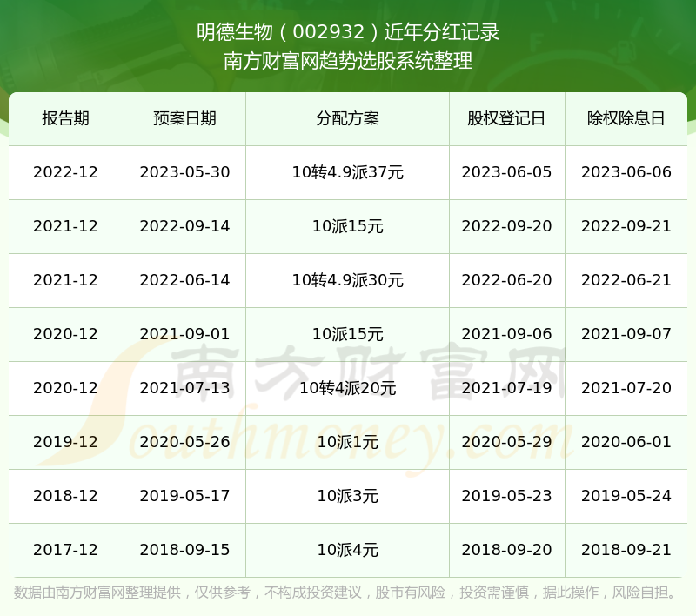Select the 2019-05-17 proposal date cell
Screen dimensions: 696x616
point(184,496)
